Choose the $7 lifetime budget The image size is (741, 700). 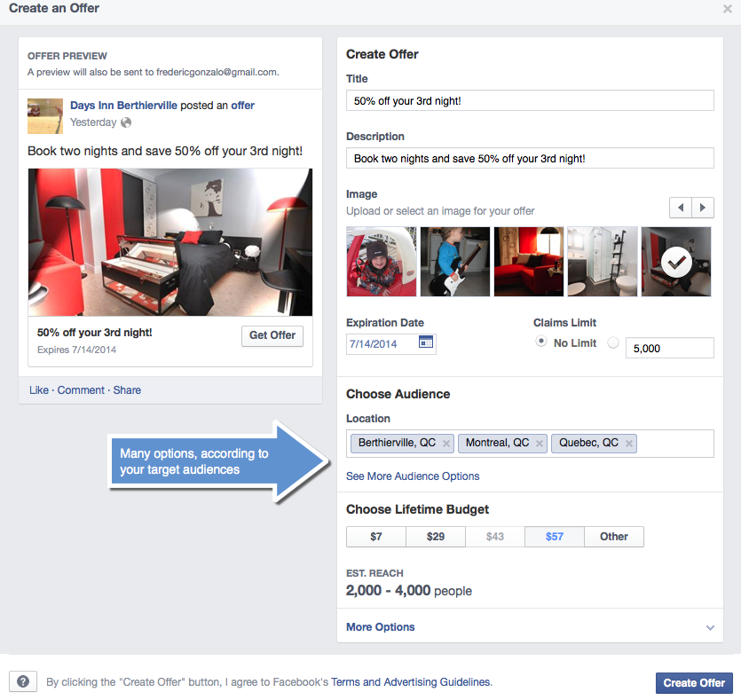tap(376, 537)
